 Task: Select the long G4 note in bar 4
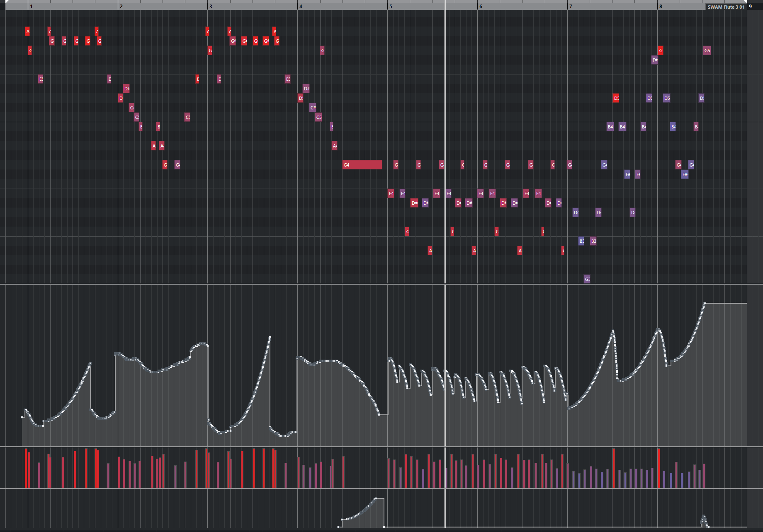point(362,165)
